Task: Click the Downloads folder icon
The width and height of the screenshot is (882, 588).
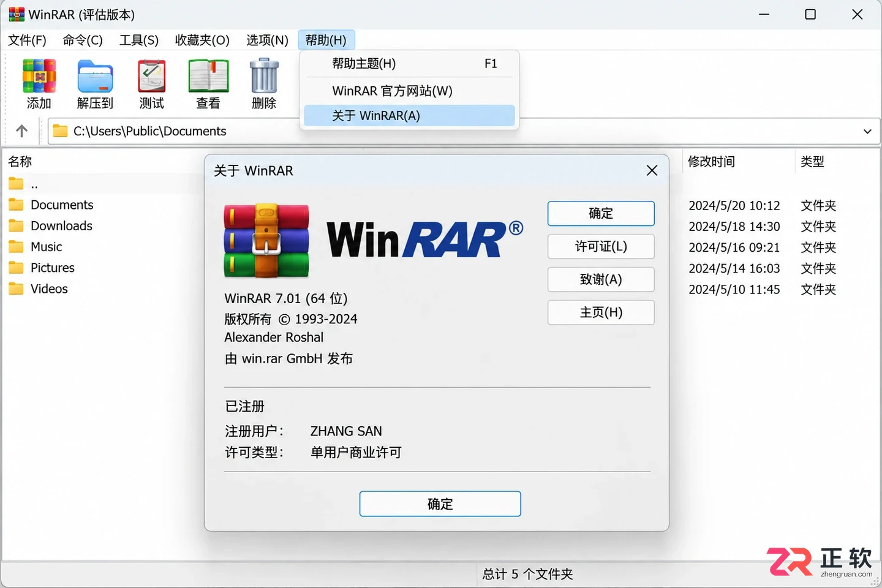Action: tap(16, 225)
